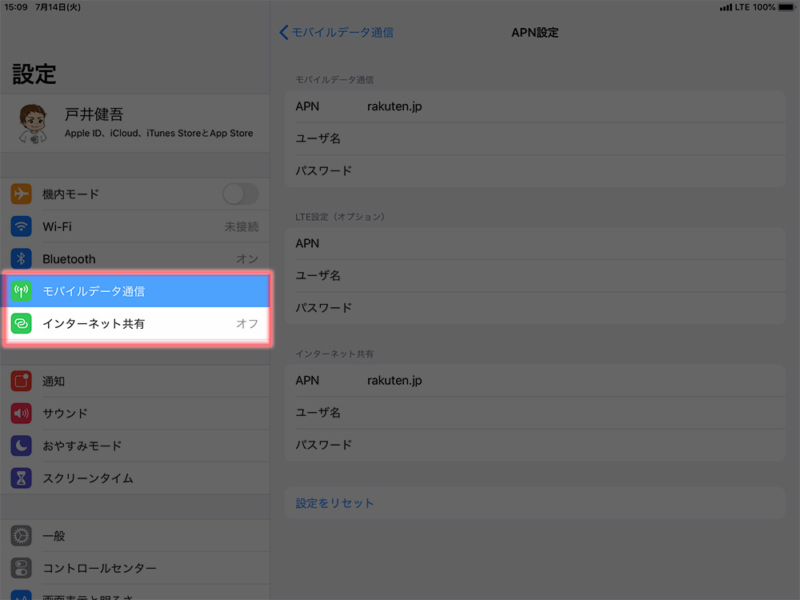The height and width of the screenshot is (600, 800).
Task: Tap ユーザ名 field under インターネット共有 section
Action: 535,413
